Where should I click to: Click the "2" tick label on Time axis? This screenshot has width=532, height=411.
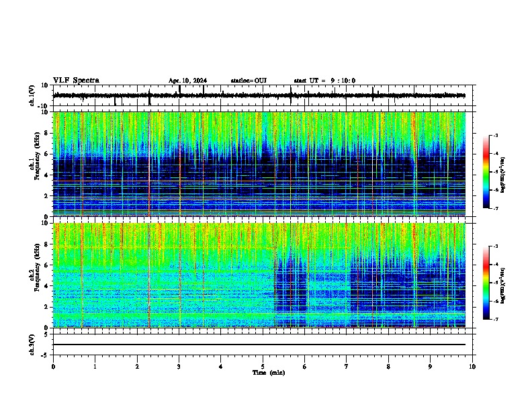point(137,367)
